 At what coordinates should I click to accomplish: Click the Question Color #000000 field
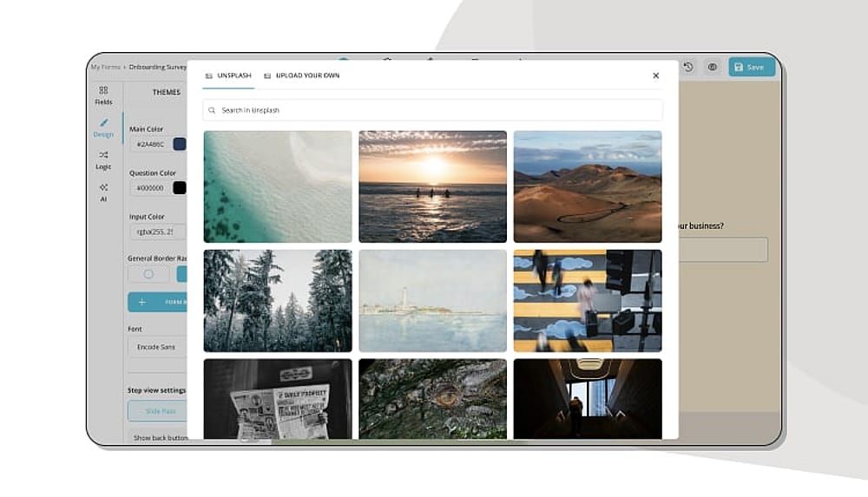(x=150, y=187)
